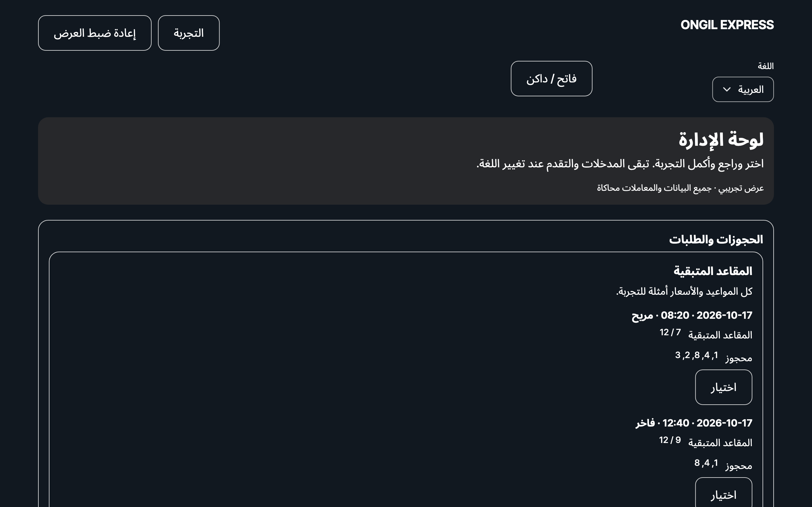Click إعادة ضبط العرض reset button
The width and height of the screenshot is (812, 507).
pyautogui.click(x=95, y=33)
